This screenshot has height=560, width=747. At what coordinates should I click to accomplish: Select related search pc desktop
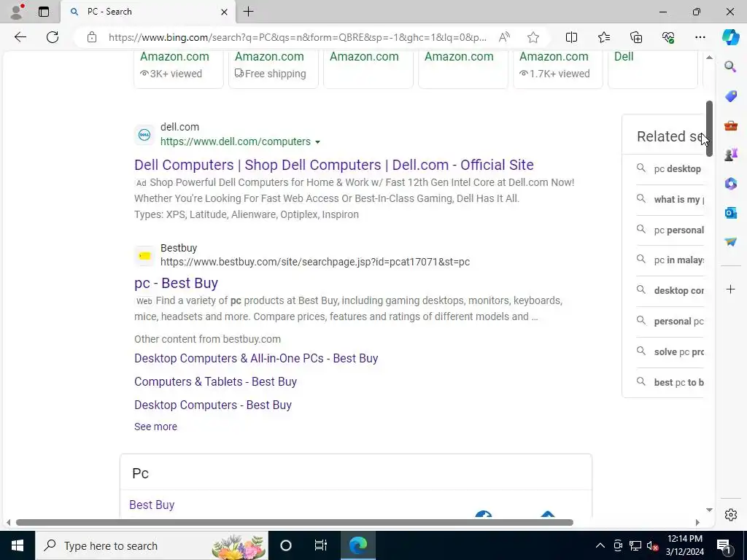click(x=670, y=169)
